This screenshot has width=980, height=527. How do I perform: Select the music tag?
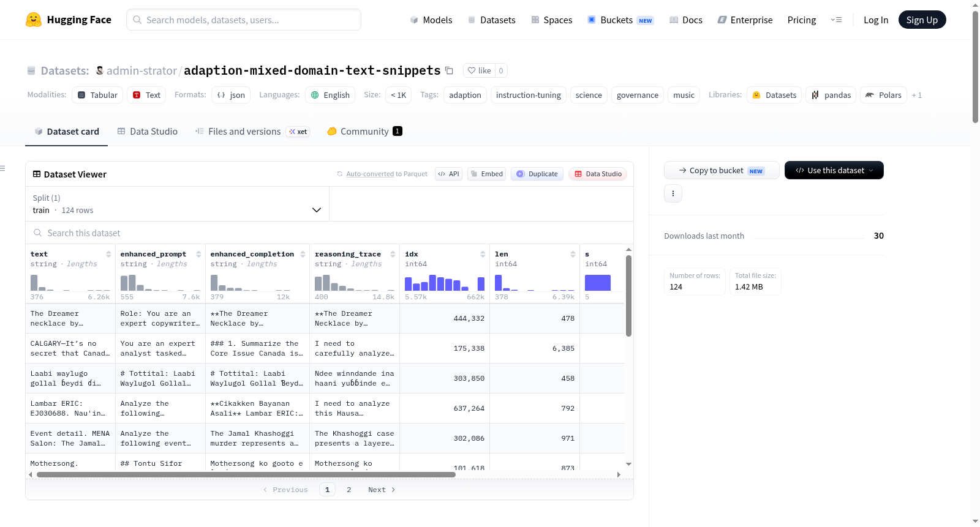[x=684, y=95]
